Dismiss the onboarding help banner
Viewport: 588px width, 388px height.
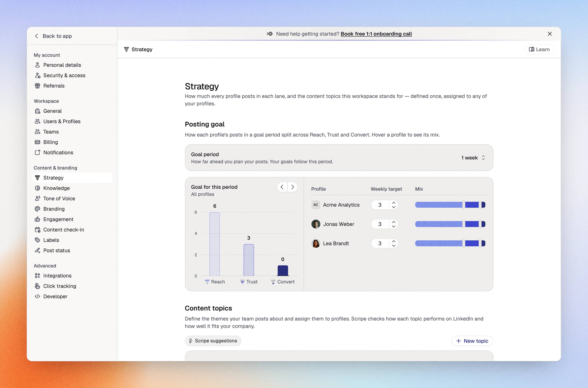pyautogui.click(x=549, y=34)
